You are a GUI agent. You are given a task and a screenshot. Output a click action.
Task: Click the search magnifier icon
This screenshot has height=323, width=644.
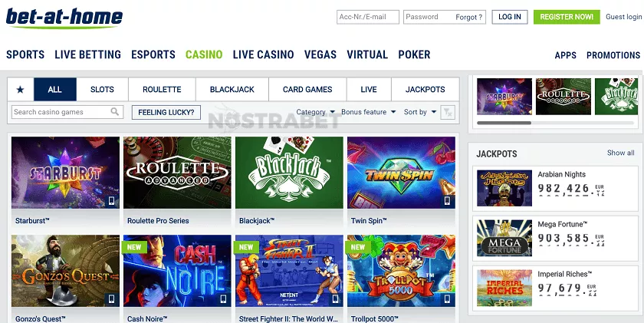[x=115, y=111]
